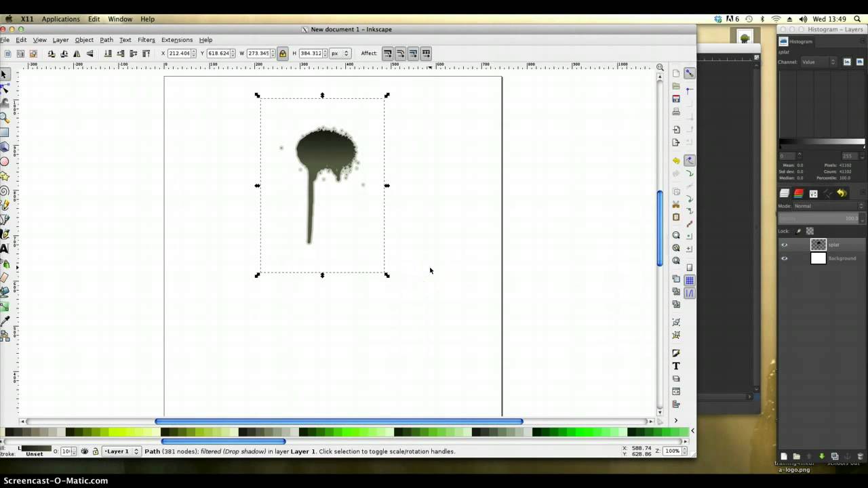Image resolution: width=868 pixels, height=488 pixels.
Task: Open the GIMP Channels tab icon
Action: [799, 193]
